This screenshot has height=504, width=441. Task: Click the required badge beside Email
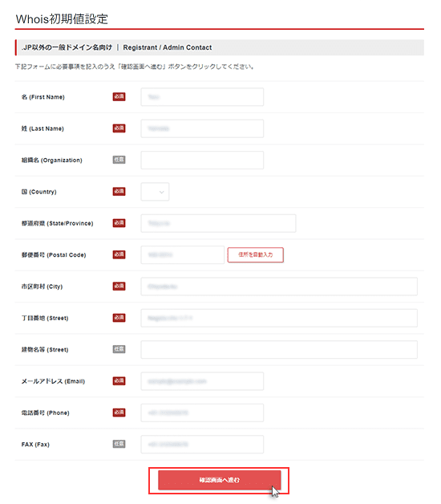pyautogui.click(x=119, y=380)
